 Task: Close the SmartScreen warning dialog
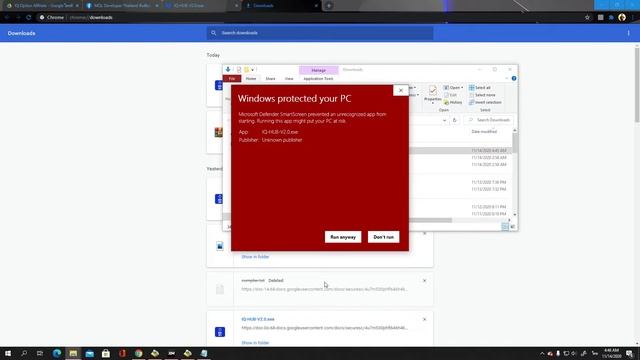click(400, 90)
